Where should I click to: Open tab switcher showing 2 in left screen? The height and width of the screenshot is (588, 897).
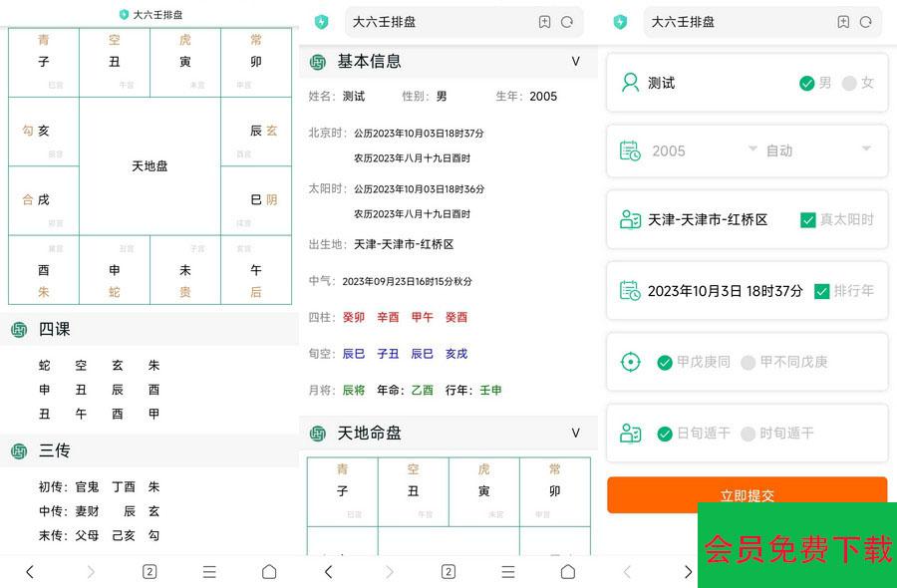point(149,571)
